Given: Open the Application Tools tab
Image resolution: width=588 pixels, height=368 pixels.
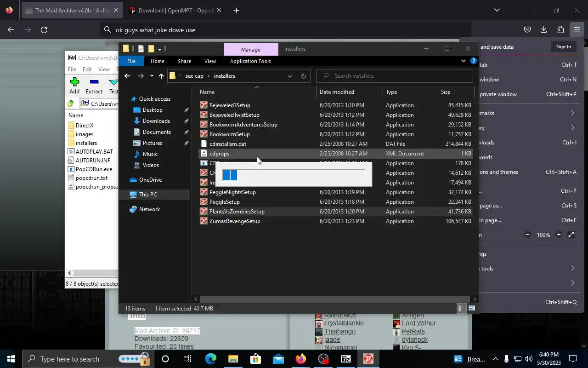Looking at the screenshot, I should click(x=250, y=61).
